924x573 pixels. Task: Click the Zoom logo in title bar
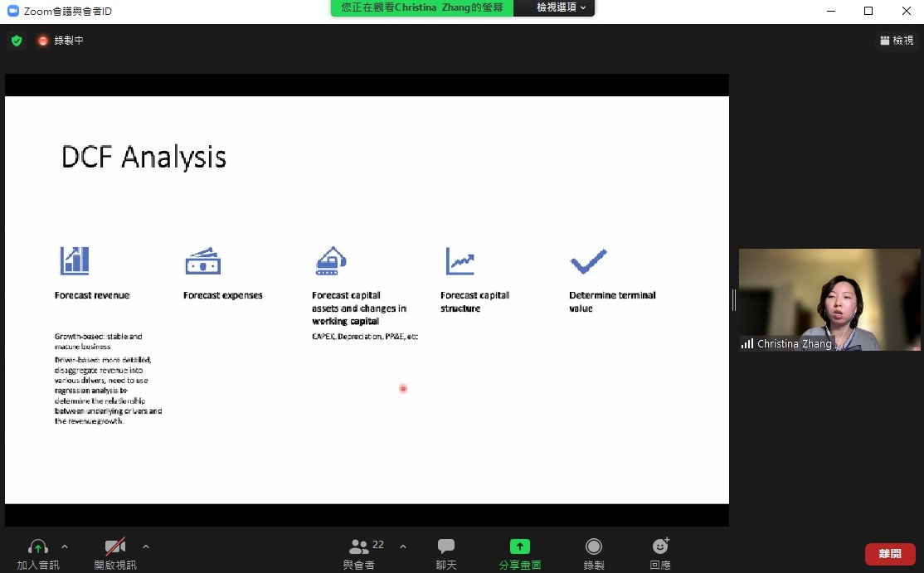click(x=12, y=11)
